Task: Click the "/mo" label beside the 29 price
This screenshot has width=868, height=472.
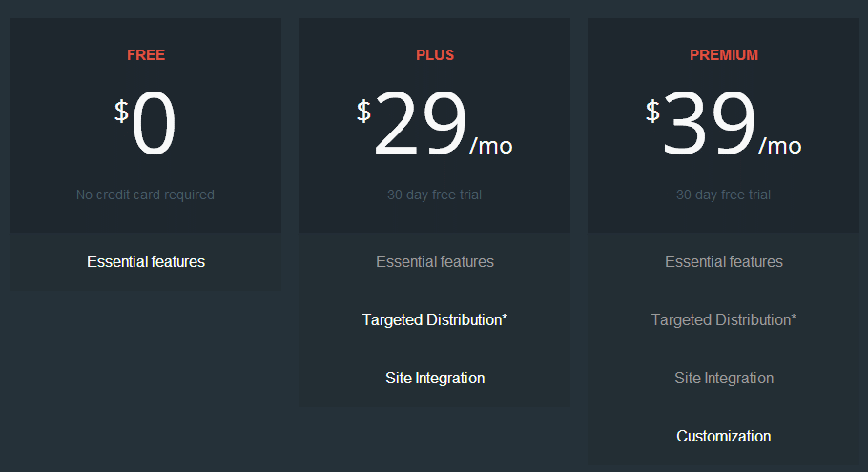Action: coord(491,146)
